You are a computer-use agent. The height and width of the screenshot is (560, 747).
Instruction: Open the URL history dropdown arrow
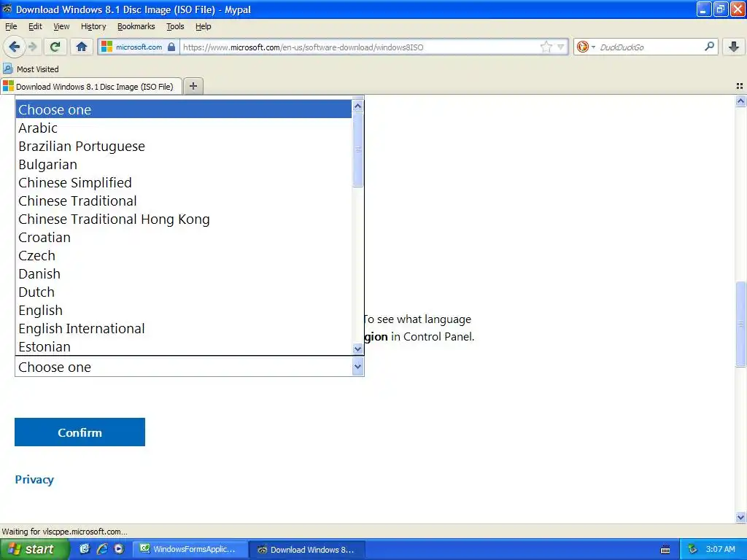(x=561, y=47)
